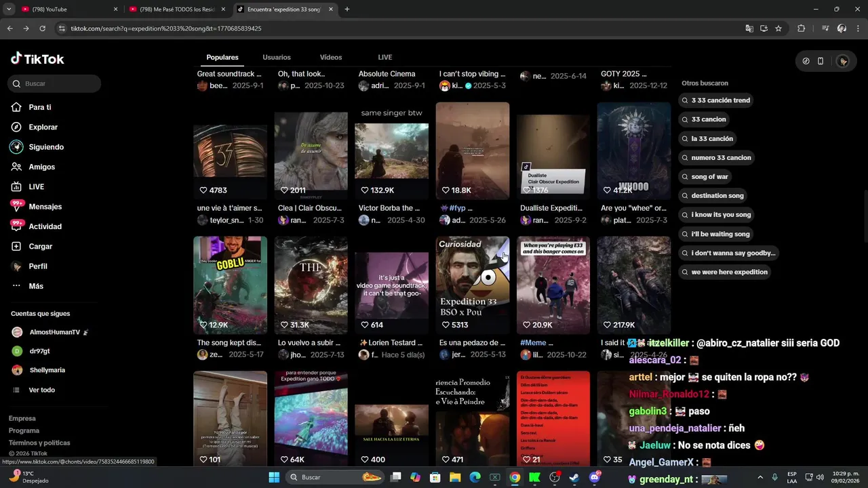Open the Amigos page
The width and height of the screenshot is (868, 488).
[41, 167]
